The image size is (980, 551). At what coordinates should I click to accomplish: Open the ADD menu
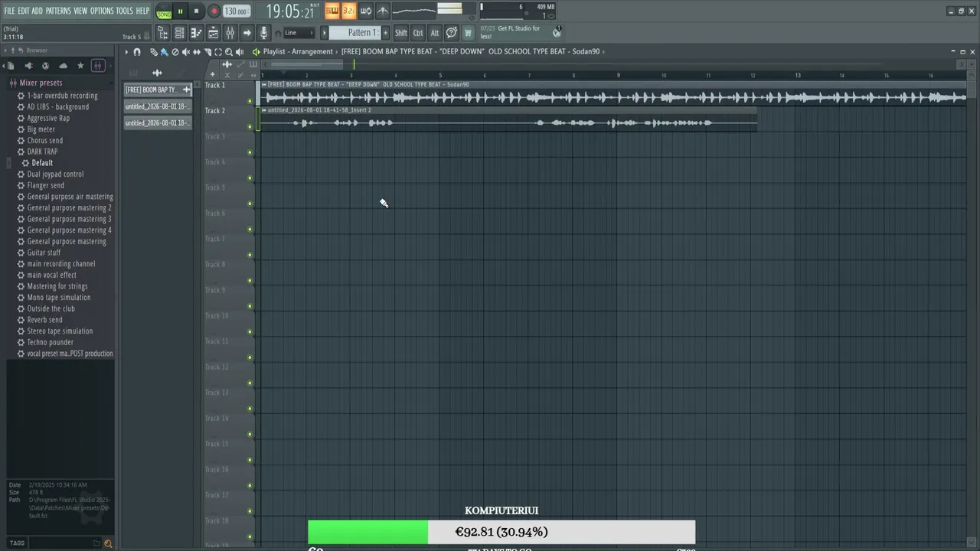coord(37,11)
